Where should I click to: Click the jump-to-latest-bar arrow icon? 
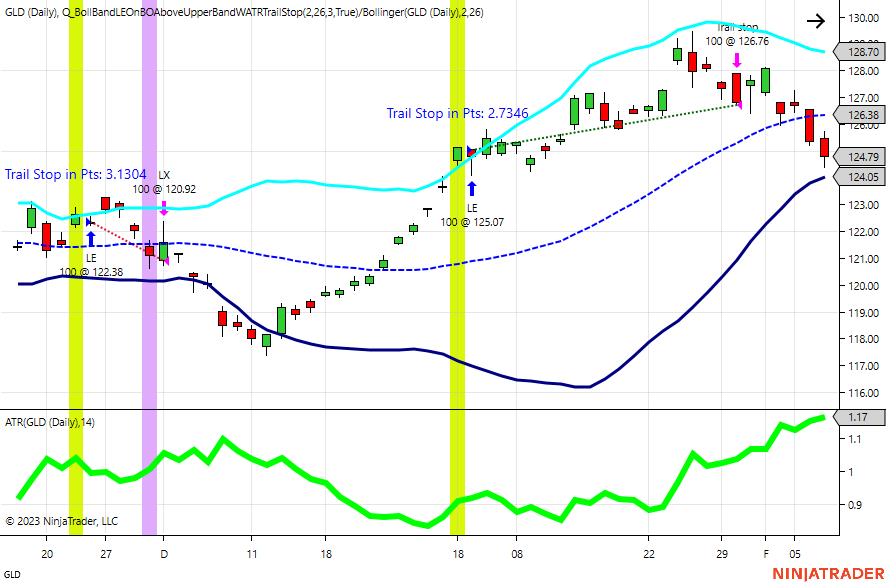pos(815,20)
